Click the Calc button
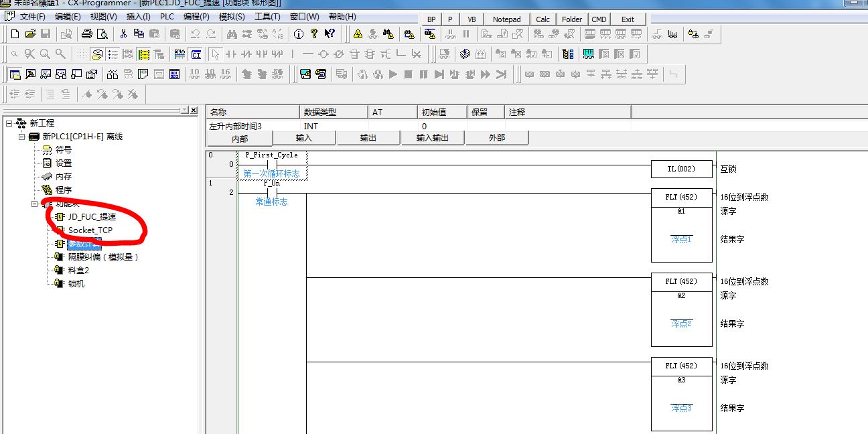The width and height of the screenshot is (868, 434). (542, 19)
